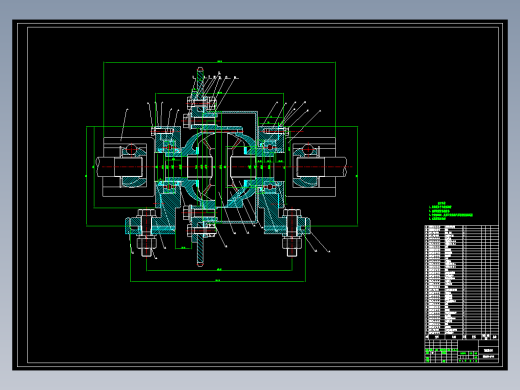
Task: Click the leftmost vertical dimension line
Action: pyautogui.click(x=86, y=176)
